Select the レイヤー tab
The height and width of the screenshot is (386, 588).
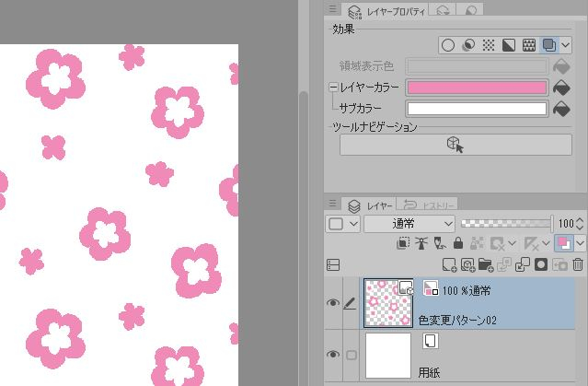pyautogui.click(x=369, y=205)
